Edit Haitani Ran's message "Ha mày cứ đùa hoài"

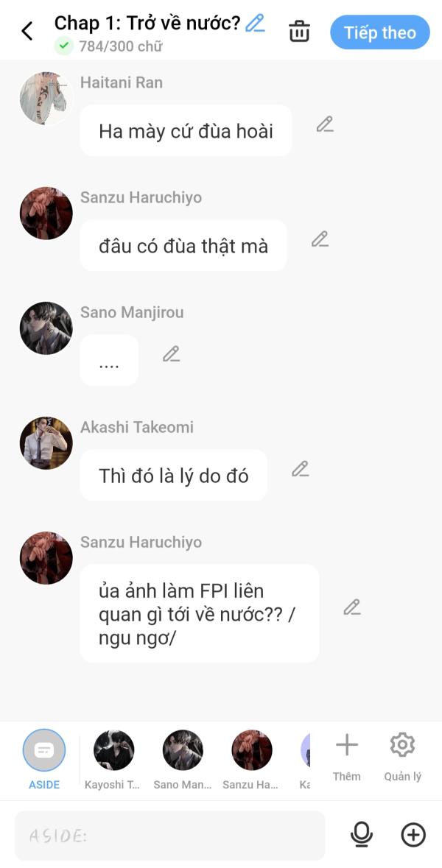coord(325,124)
